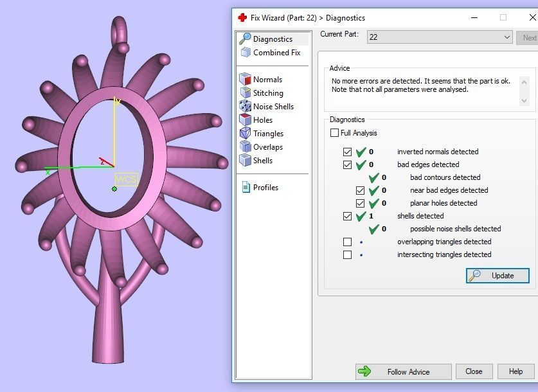
Task: Enable the Full Analysis checkbox
Action: [334, 133]
